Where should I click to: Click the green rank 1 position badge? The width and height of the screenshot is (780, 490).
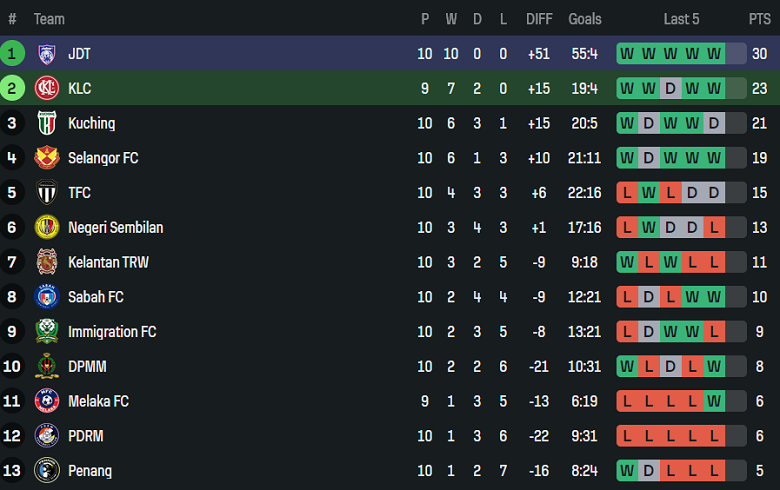pos(13,54)
